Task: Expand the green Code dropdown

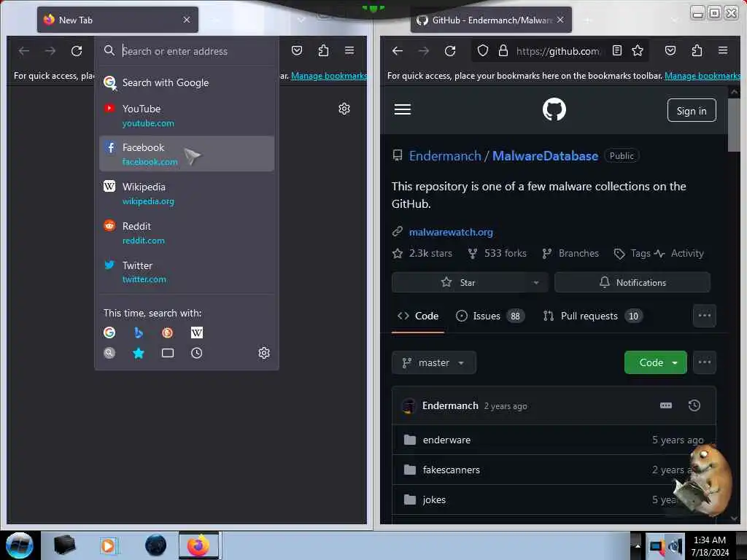Action: coord(656,363)
